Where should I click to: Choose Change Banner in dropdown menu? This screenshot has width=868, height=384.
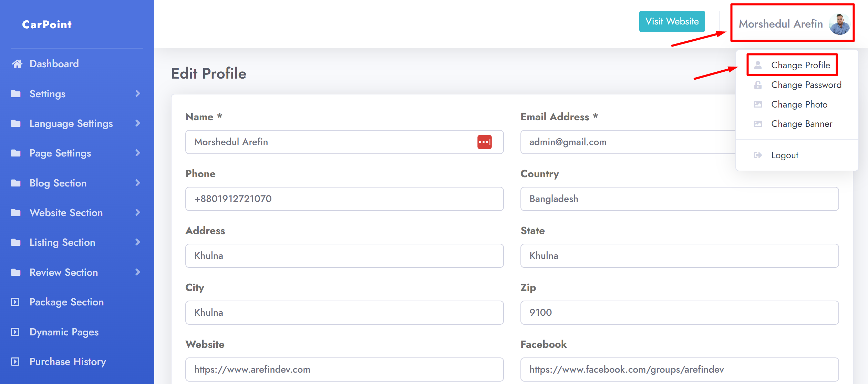802,124
